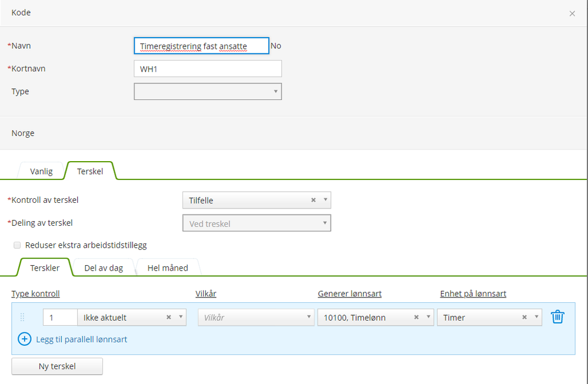This screenshot has width=588, height=384.
Task: Delete threshold row with trash icon
Action: click(557, 317)
